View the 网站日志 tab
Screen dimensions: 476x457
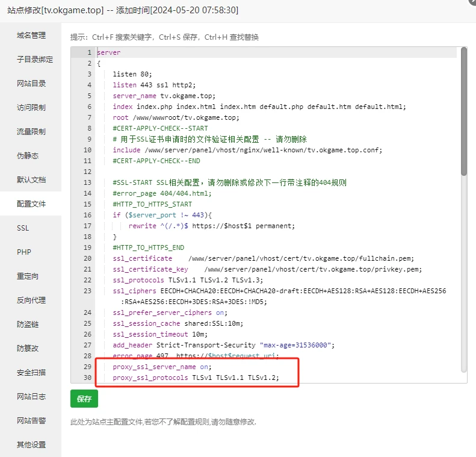point(31,397)
